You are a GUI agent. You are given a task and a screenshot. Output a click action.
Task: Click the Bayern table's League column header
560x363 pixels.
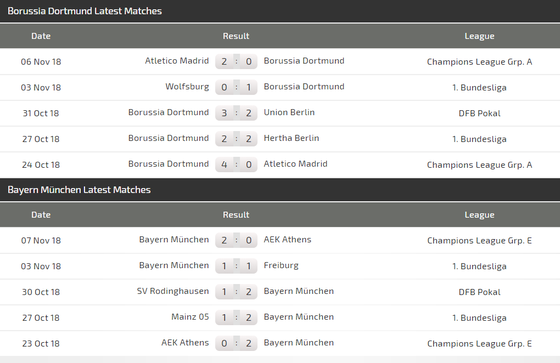[x=479, y=215]
